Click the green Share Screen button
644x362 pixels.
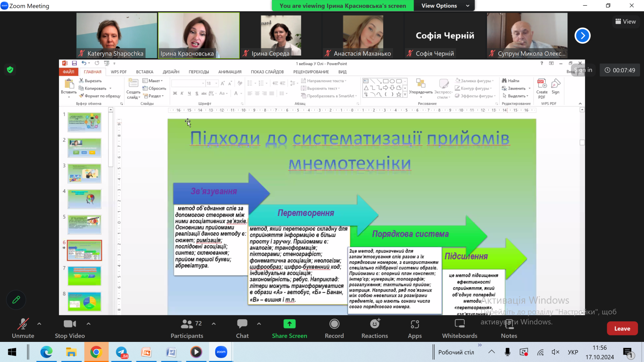point(289,328)
